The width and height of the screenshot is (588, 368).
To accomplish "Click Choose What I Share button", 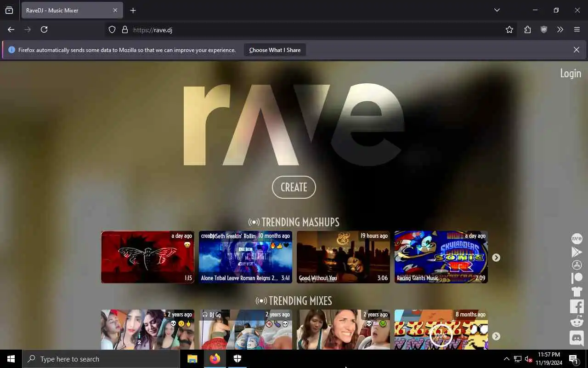I will click(275, 50).
